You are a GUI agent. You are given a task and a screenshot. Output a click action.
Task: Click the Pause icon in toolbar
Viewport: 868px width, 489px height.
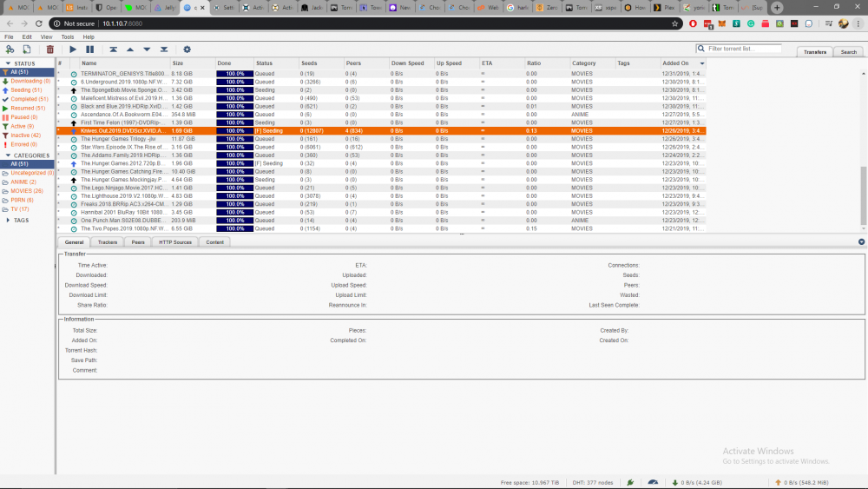click(89, 50)
